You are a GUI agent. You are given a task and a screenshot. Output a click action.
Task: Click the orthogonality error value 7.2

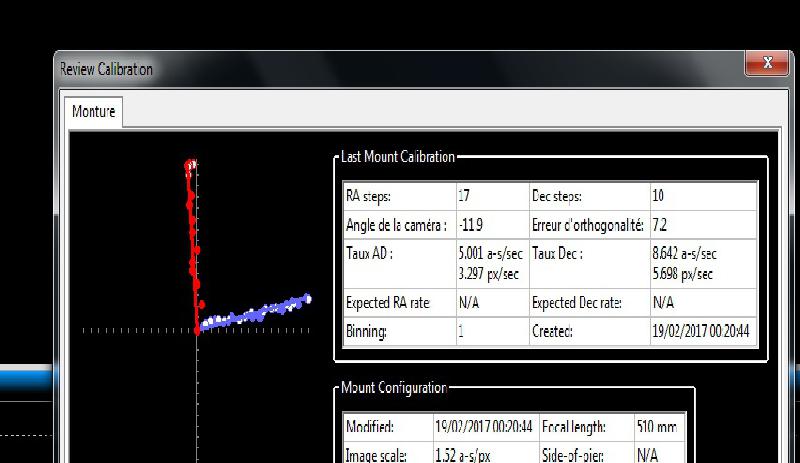pyautogui.click(x=660, y=225)
